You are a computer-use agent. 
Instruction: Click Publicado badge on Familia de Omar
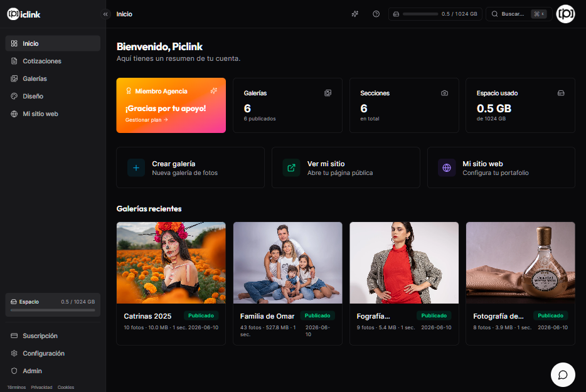(x=317, y=315)
